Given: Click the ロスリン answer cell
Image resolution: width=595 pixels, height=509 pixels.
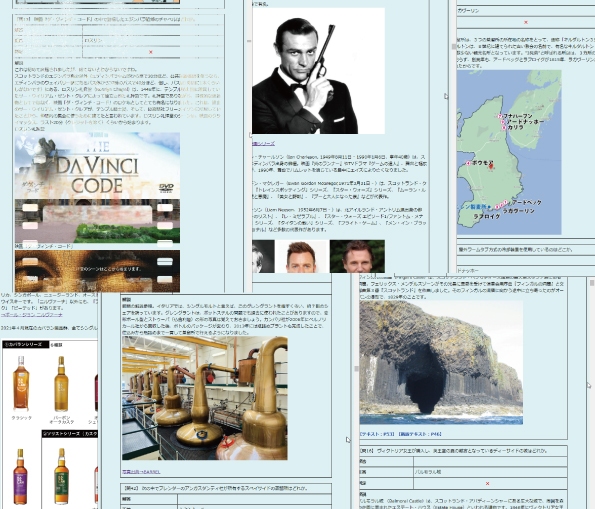Looking at the screenshot, I should coord(153,41).
